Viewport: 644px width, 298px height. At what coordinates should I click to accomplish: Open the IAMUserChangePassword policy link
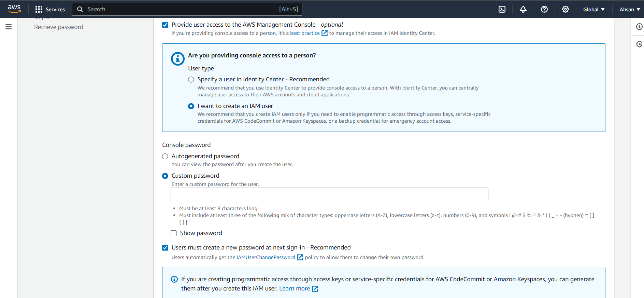(266, 257)
